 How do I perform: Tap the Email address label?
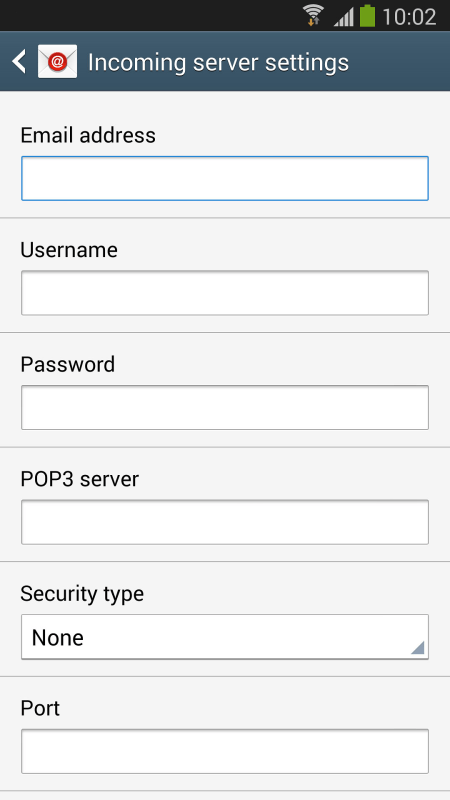point(88,135)
